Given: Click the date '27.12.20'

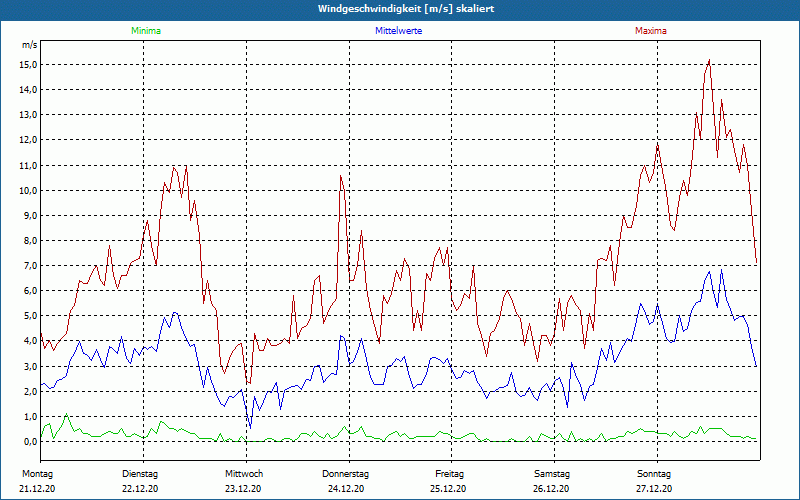Looking at the screenshot, I should click(654, 489).
